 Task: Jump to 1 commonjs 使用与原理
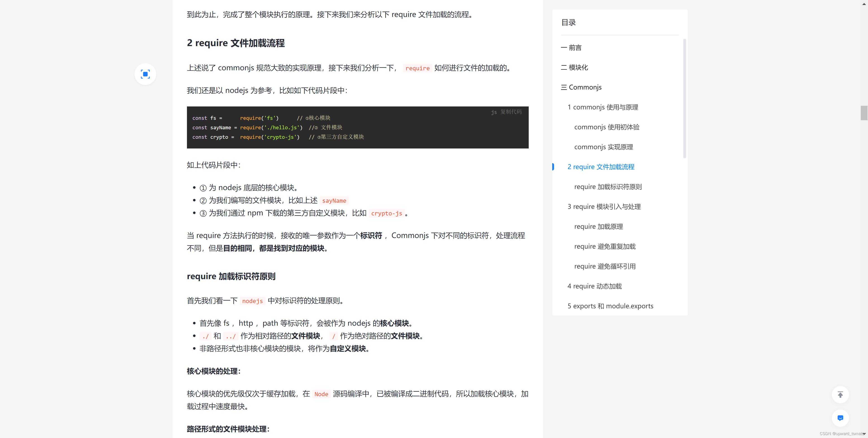tap(603, 107)
